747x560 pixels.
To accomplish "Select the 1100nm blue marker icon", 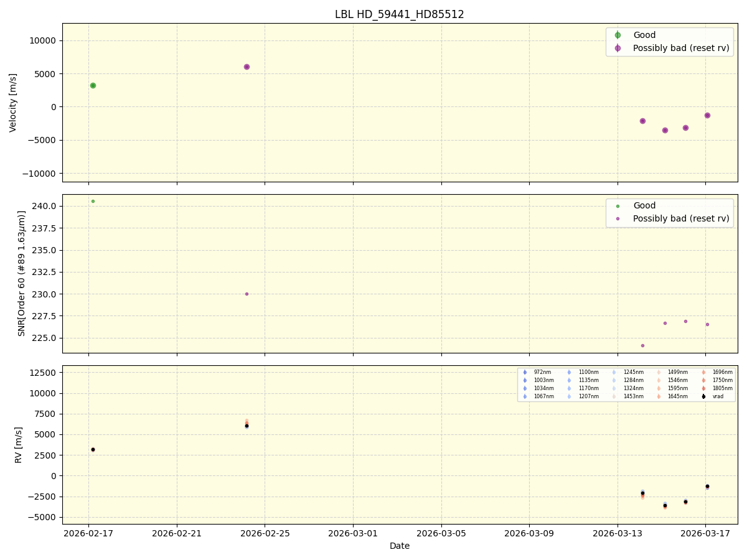I will pos(569,372).
